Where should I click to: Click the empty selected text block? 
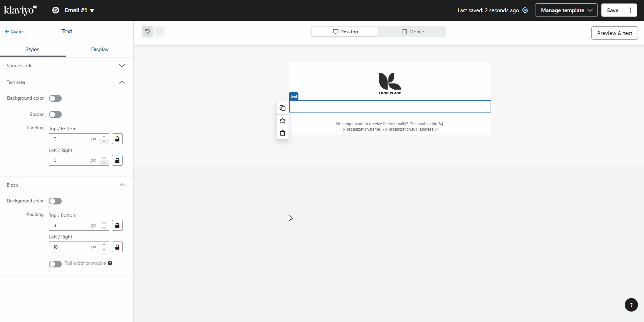(390, 106)
